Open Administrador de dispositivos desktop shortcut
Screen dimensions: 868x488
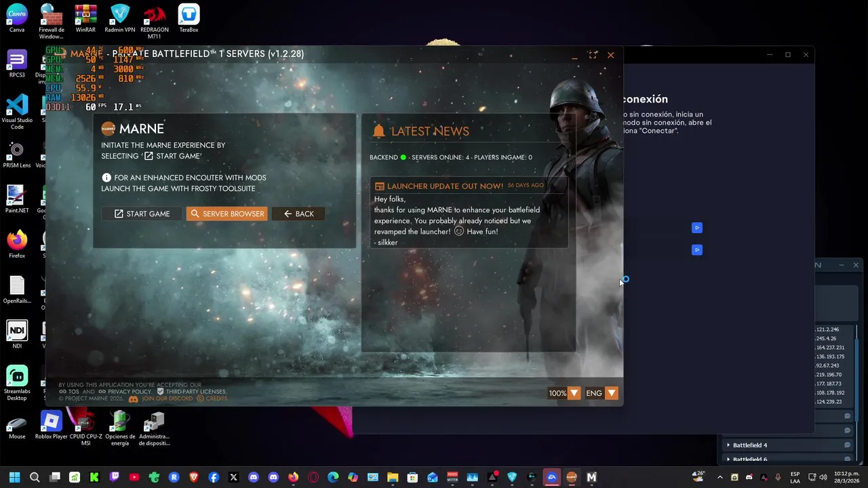click(155, 428)
